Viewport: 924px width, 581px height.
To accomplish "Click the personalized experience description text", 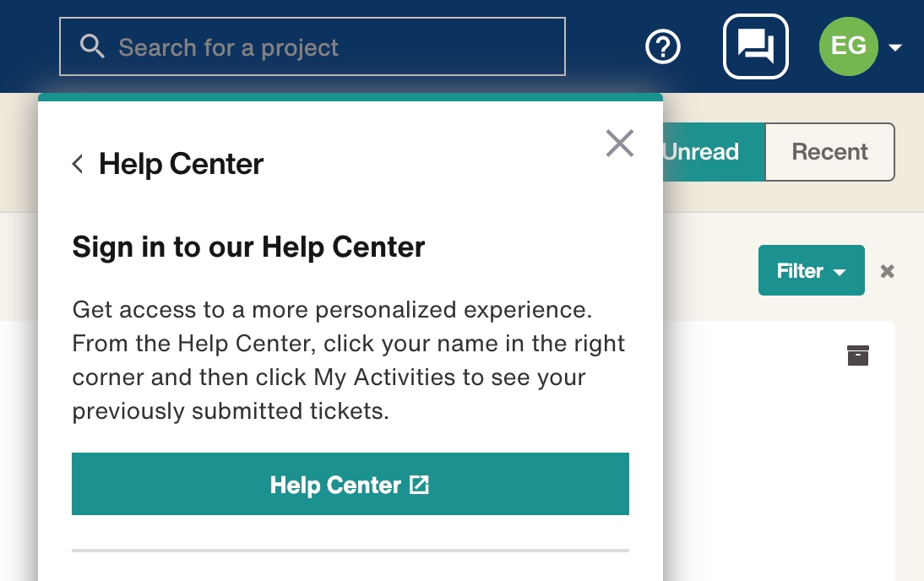I will [x=348, y=361].
